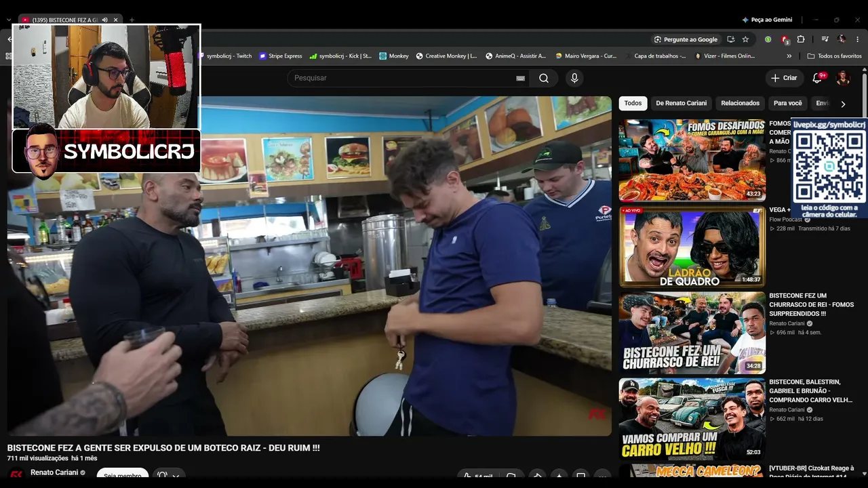Open the media control icon in browser toolbar
This screenshot has width=868, height=488.
pyautogui.click(x=825, y=39)
